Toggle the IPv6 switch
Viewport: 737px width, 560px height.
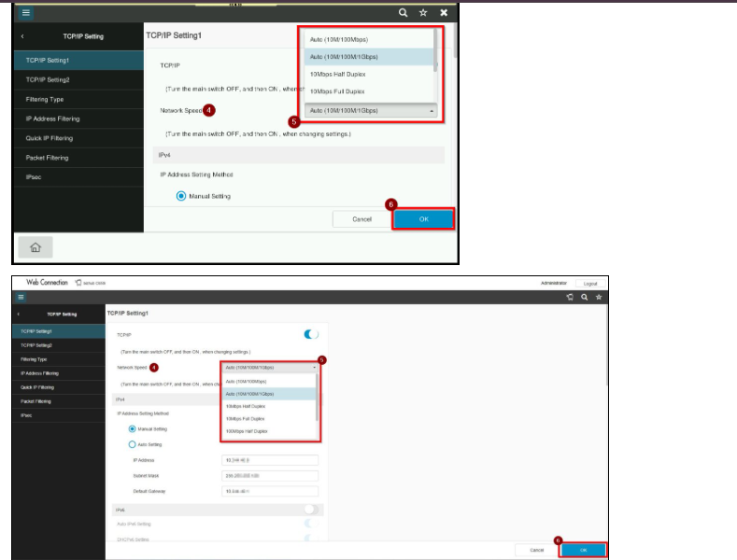pyautogui.click(x=311, y=510)
